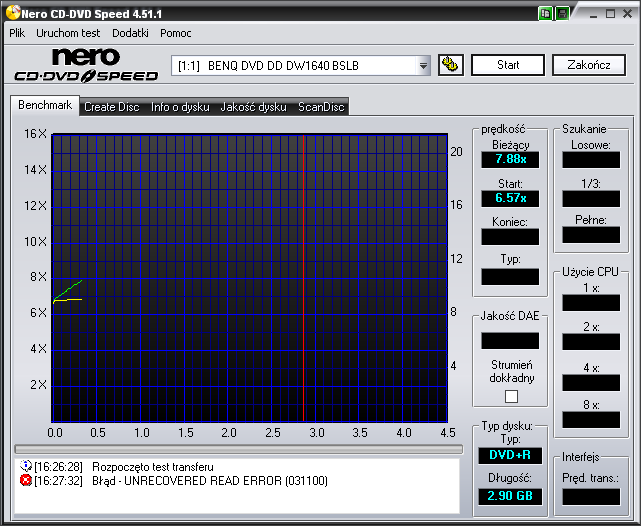Click the Jakość DAE result field
Viewport: 641px width, 526px height.
coord(510,341)
